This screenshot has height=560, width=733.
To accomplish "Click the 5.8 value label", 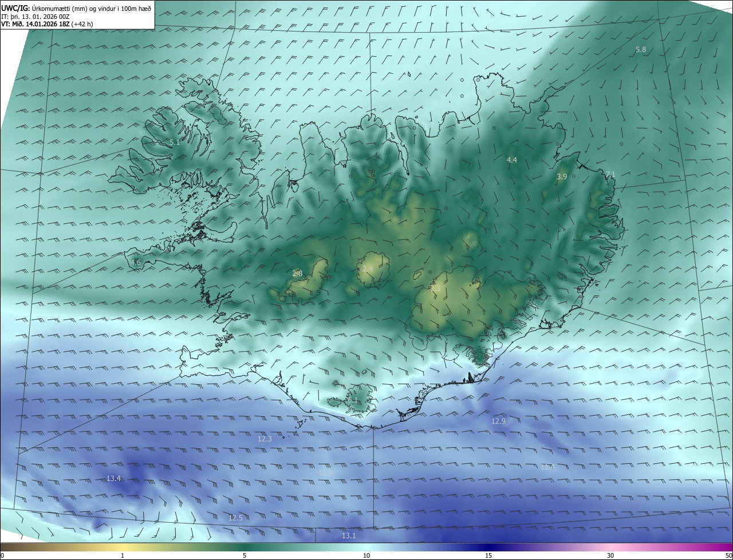I will [641, 50].
